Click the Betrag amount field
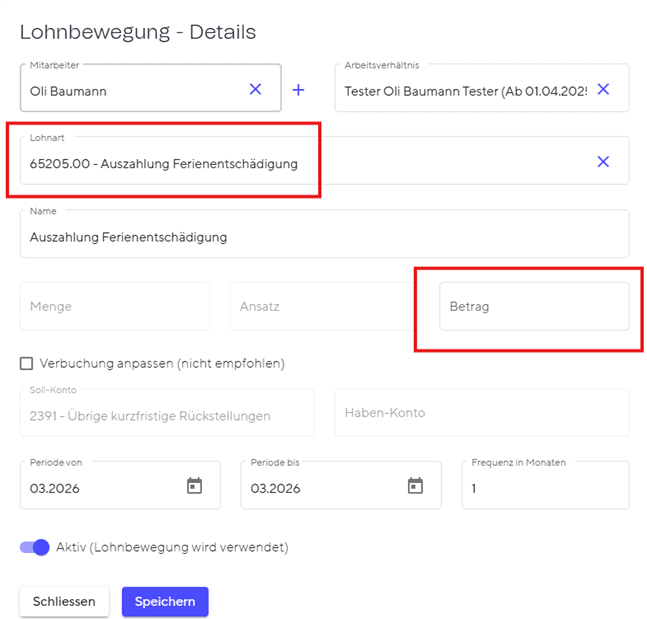 click(x=533, y=307)
